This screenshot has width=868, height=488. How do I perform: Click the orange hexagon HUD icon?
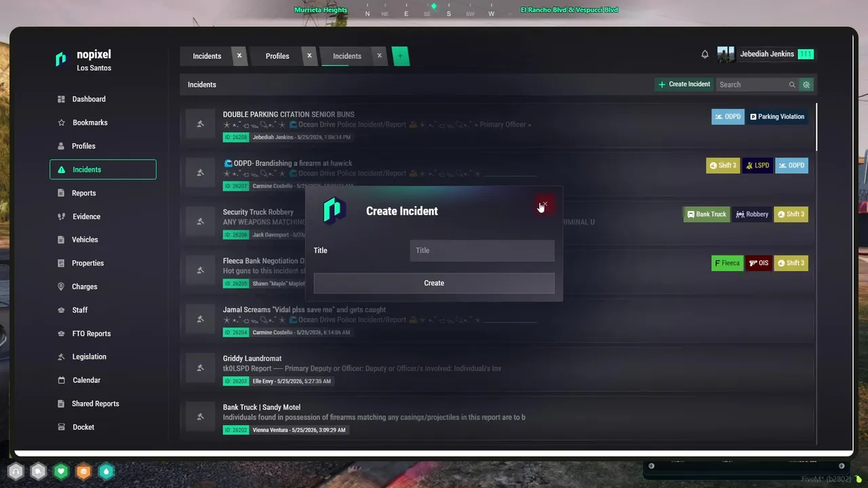click(x=83, y=471)
